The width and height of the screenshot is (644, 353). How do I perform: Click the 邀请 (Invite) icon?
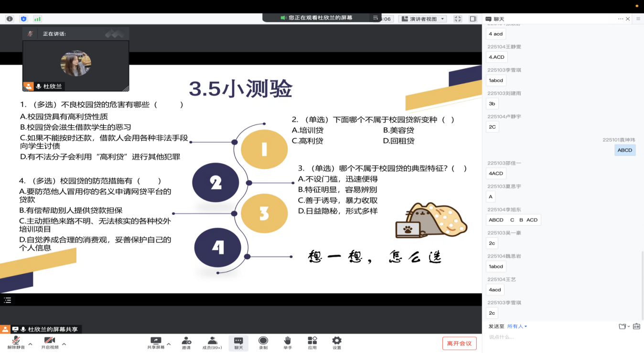(x=186, y=342)
